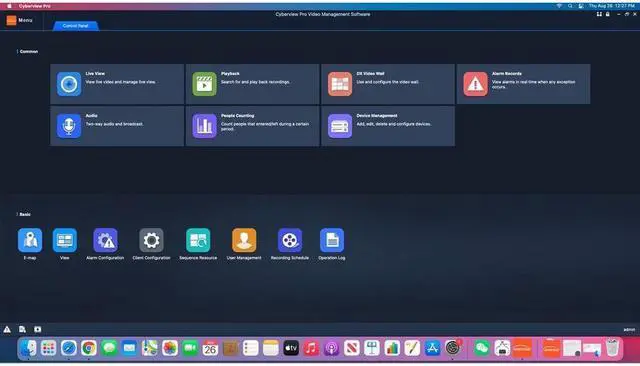
Task: Open the Audio two-way broadcast module
Action: 117,126
